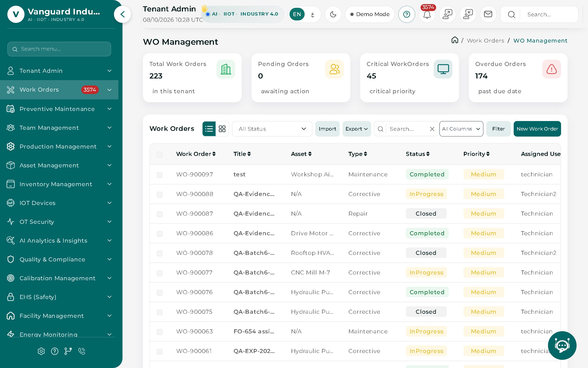Open the help question mark icon in header

point(406,14)
